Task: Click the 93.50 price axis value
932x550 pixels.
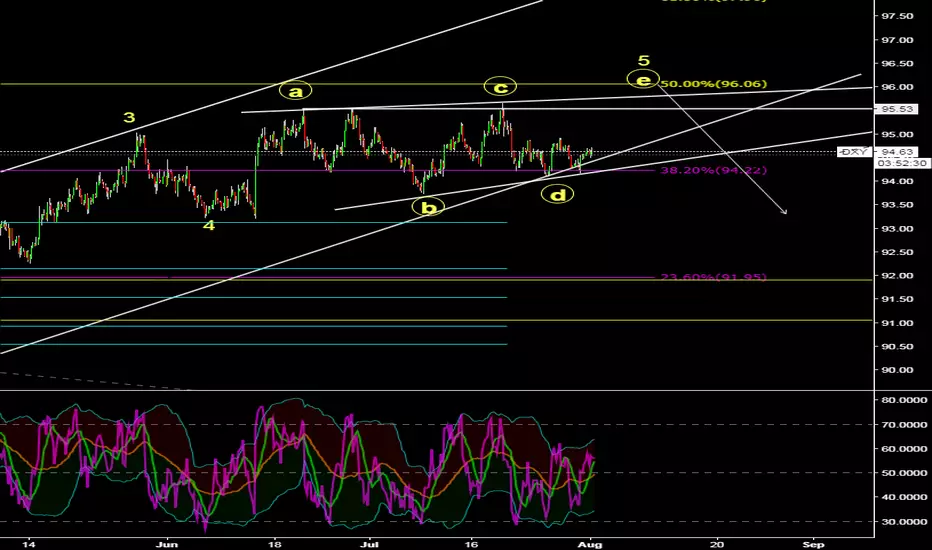Action: [897, 205]
